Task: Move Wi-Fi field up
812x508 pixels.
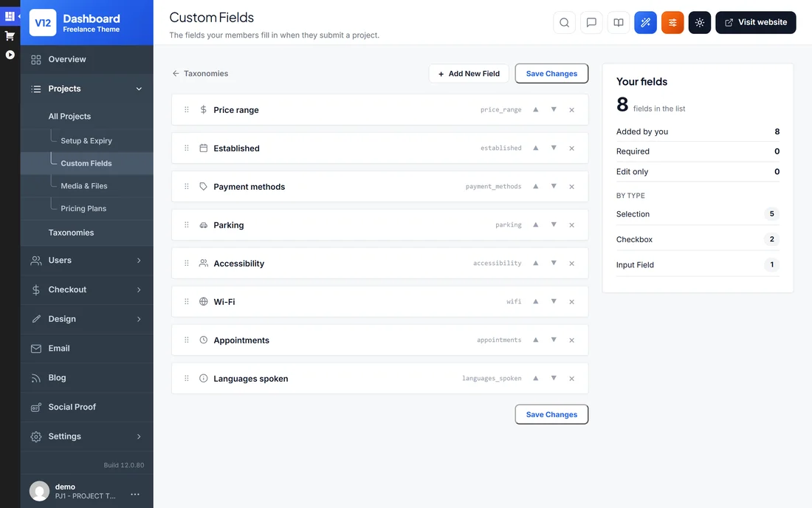Action: click(x=535, y=301)
